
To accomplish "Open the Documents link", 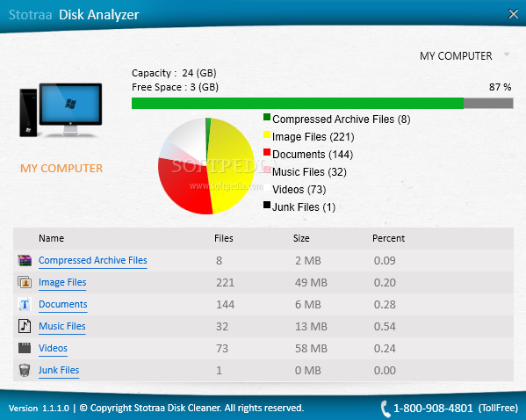I will click(x=63, y=304).
